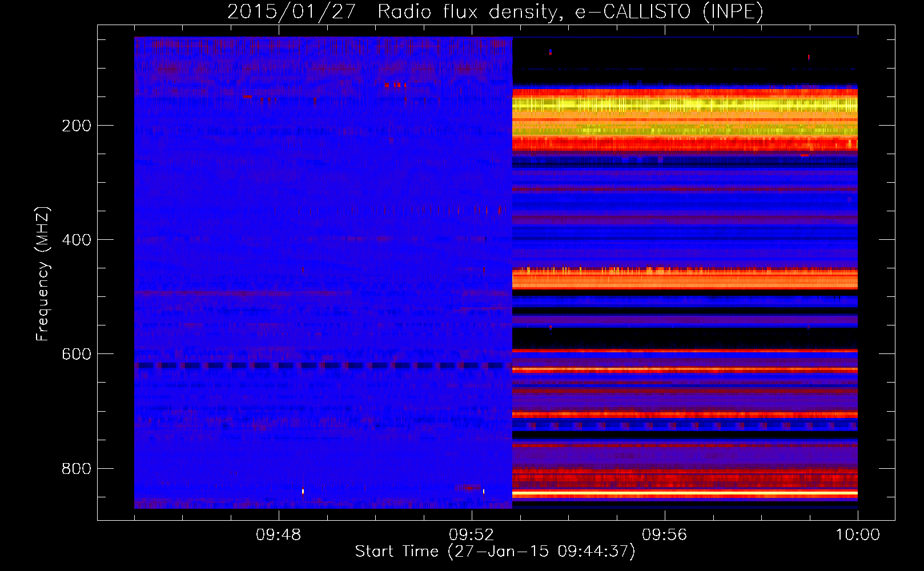The image size is (924, 571).
Task: Select the "600" frequency tick label
Action: [x=77, y=354]
